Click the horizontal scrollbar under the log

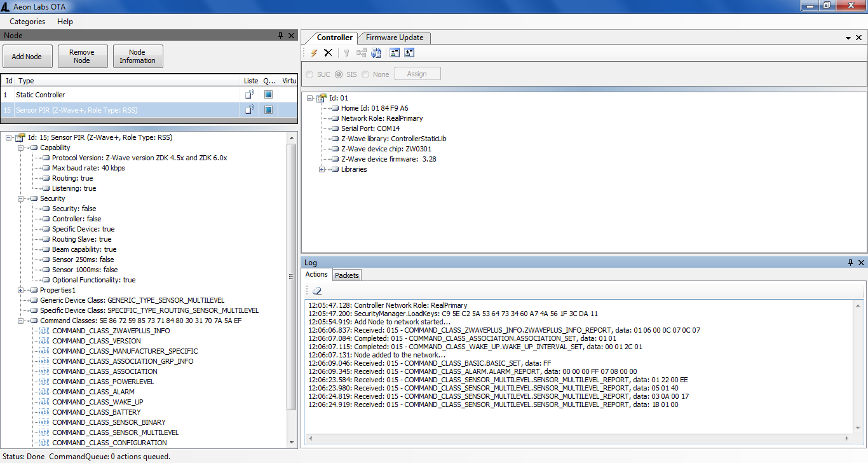pyautogui.click(x=578, y=439)
